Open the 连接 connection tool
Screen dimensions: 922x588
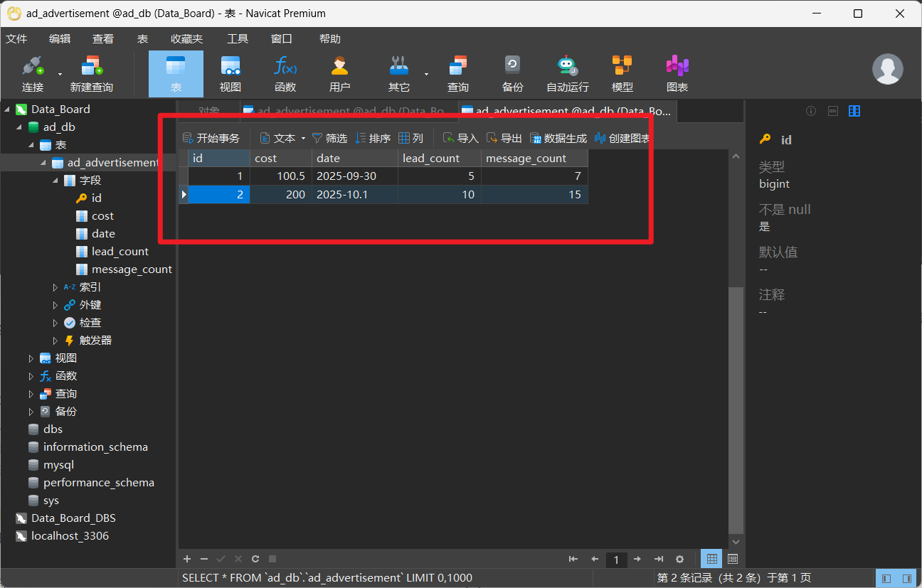point(33,74)
